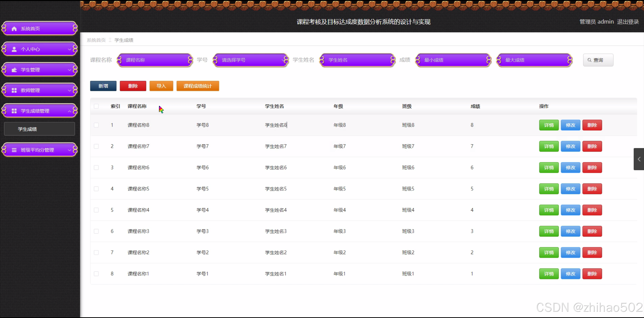
Task: Open the right-edge collapse arrow panel
Action: point(639,159)
